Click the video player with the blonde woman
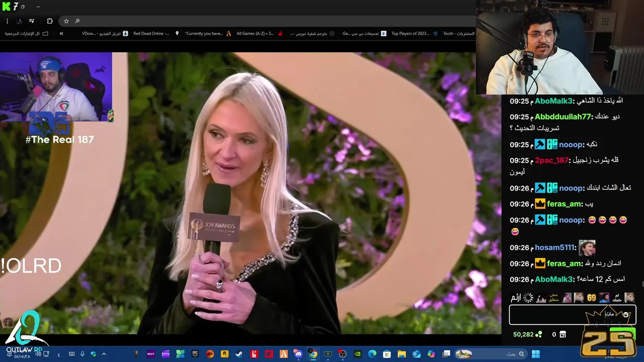This screenshot has width=644, height=362. click(251, 193)
